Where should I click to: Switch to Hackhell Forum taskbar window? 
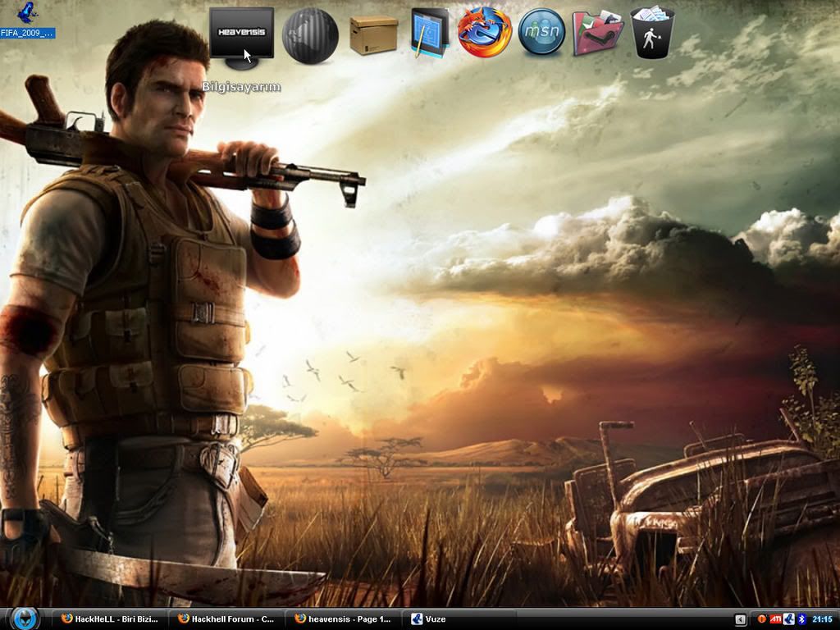pos(226,619)
